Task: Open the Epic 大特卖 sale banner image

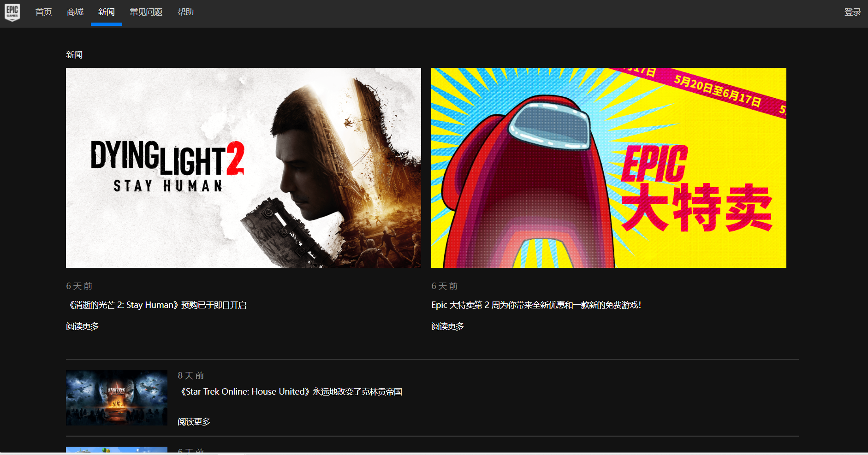Action: click(609, 168)
